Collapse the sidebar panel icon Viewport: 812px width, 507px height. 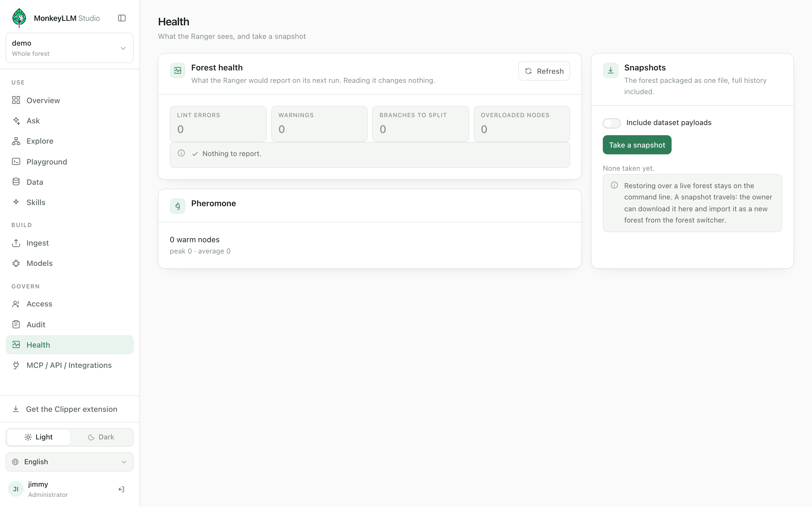[122, 18]
